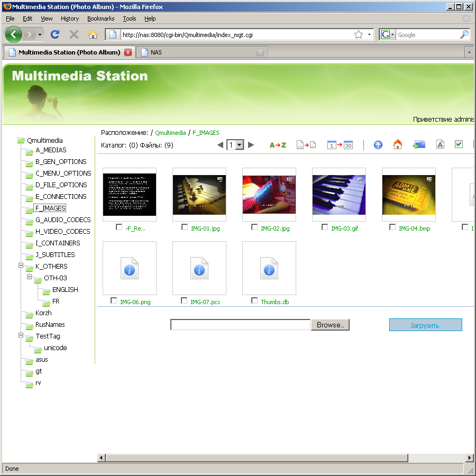Click the A→Z sort by name icon

(278, 145)
